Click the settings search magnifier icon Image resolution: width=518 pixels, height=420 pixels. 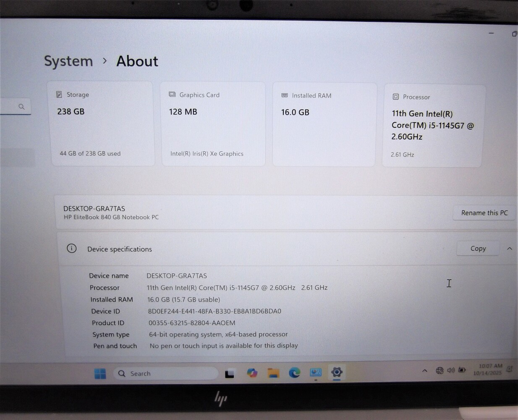pos(21,107)
